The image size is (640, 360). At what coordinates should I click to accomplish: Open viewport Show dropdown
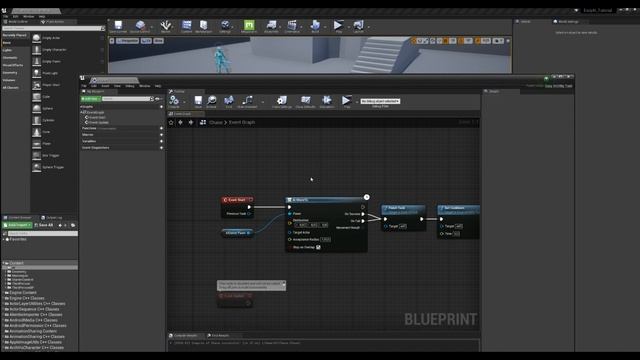click(158, 41)
